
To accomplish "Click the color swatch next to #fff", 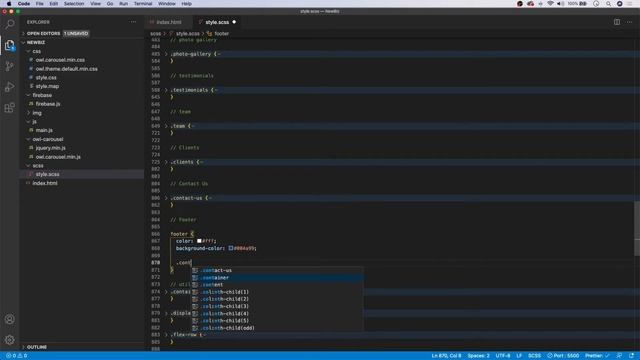I will (x=199, y=241).
